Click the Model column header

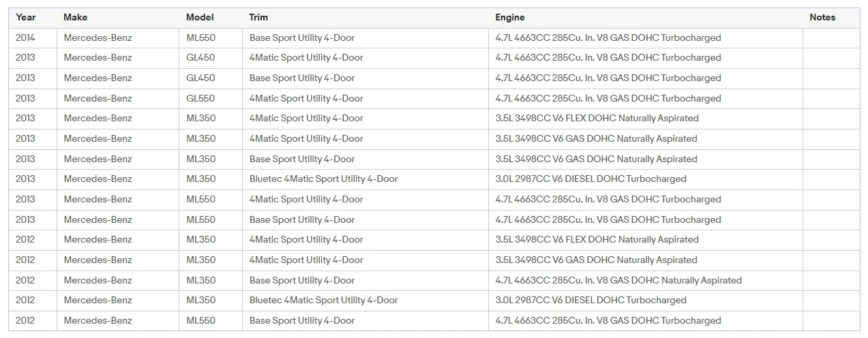click(x=211, y=18)
